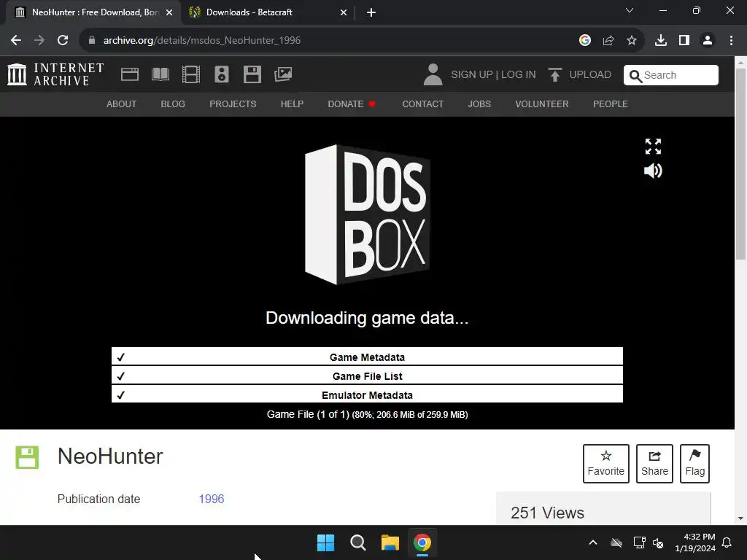
Task: Mute the emulator sound
Action: pyautogui.click(x=653, y=171)
